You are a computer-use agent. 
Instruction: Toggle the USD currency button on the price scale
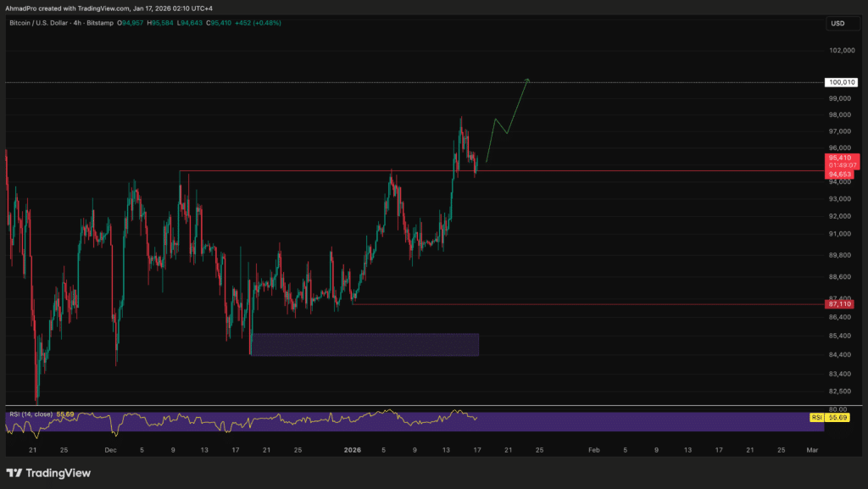point(842,24)
